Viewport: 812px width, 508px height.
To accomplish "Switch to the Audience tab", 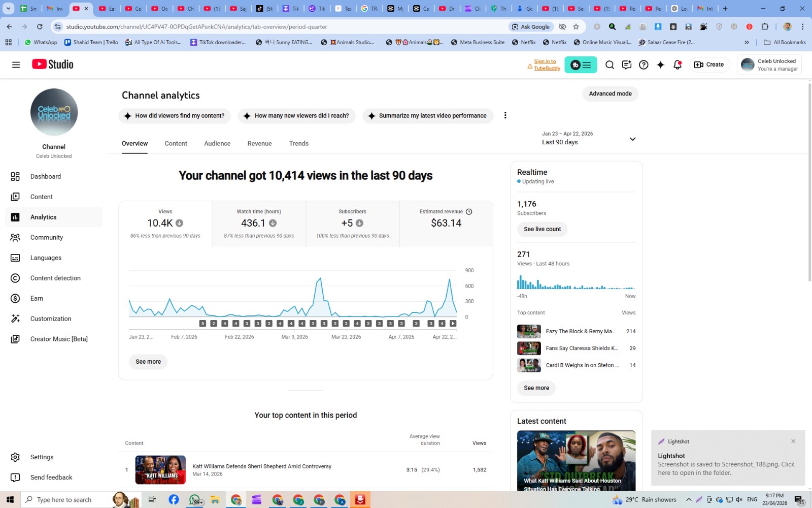I will (217, 144).
